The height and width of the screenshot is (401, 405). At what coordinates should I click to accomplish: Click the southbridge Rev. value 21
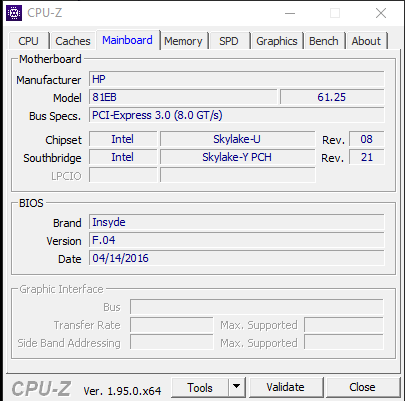coord(367,157)
